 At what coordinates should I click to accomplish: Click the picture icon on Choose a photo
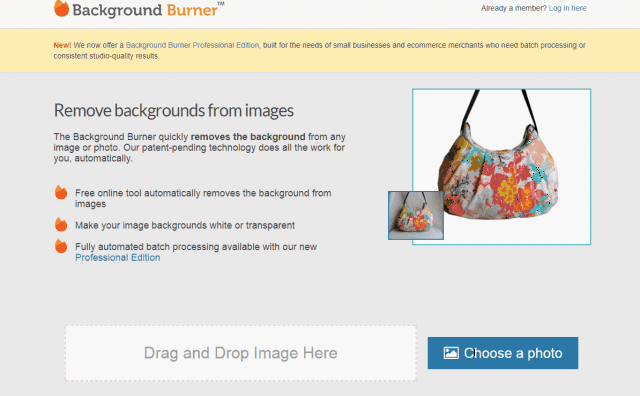coord(451,353)
